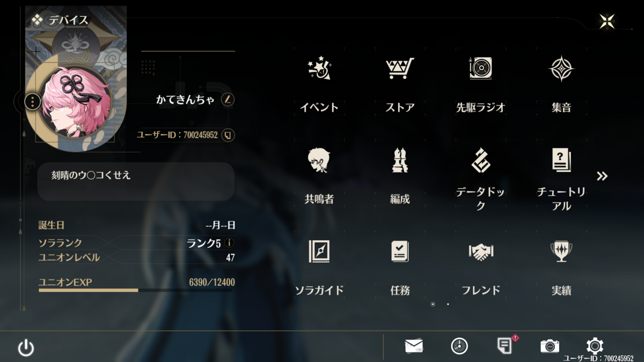The image size is (644, 362).
Task: Open the three-dot menu beside the avatar
Action: [33, 101]
